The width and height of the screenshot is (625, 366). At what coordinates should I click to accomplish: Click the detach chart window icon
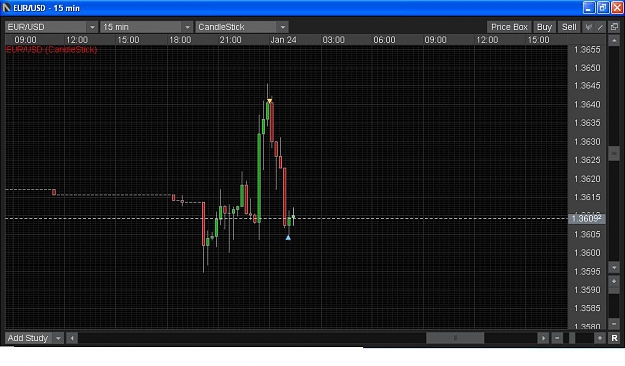[614, 27]
